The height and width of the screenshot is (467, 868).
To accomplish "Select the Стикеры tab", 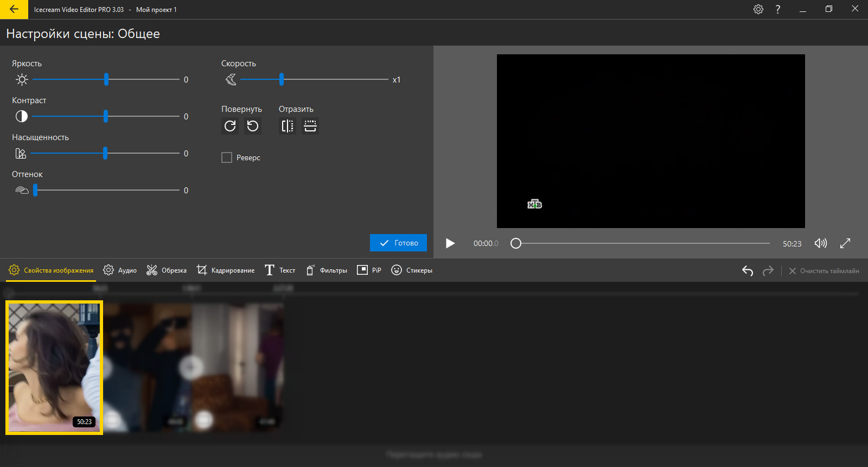I will [412, 270].
